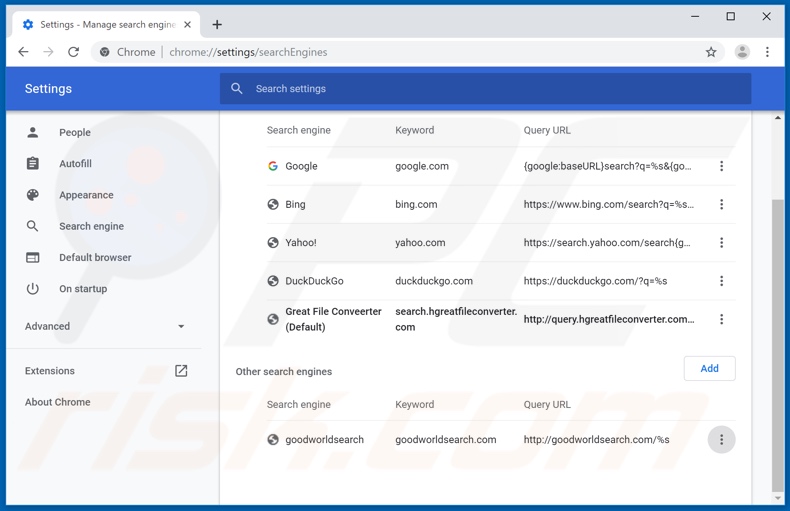
Task: Open more actions for Yahoo! search engine
Action: click(x=721, y=243)
